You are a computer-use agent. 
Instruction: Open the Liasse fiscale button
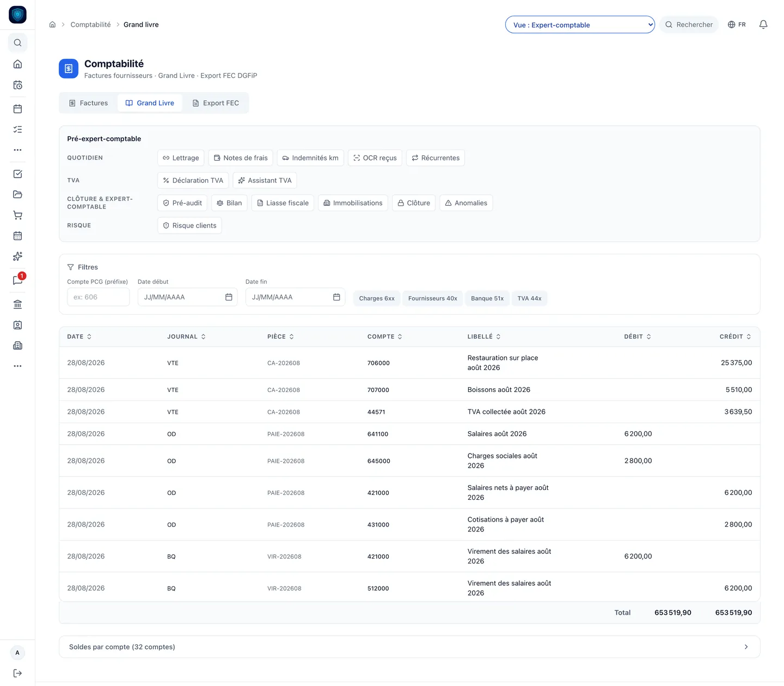283,203
